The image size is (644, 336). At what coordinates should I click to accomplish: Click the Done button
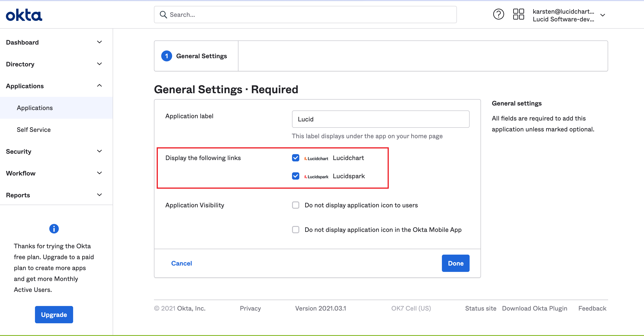click(455, 263)
